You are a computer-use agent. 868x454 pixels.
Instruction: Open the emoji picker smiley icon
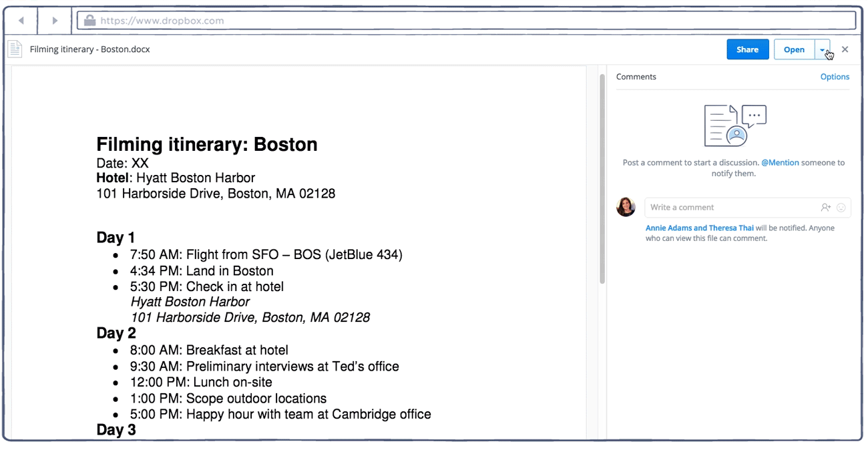[x=841, y=208]
